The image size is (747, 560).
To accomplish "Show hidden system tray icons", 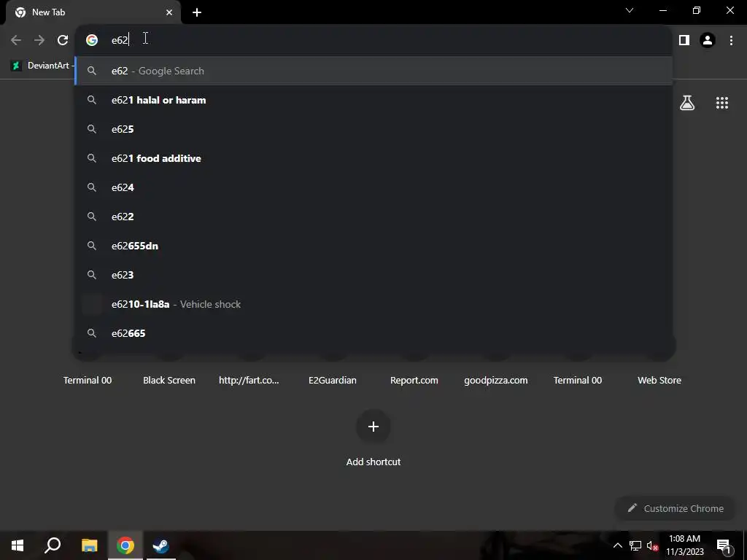I will pos(617,545).
